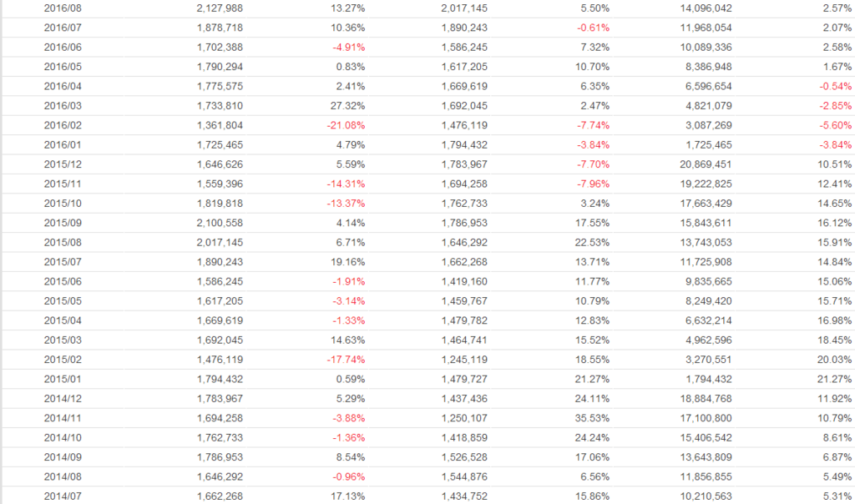Viewport: 855px width, 504px height.
Task: Click the 2014/07 date cell
Action: coord(63,496)
